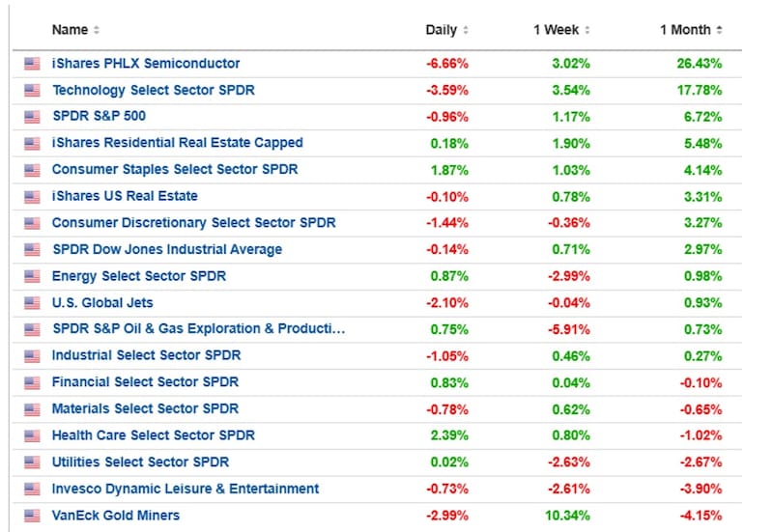This screenshot has height=532, width=773.
Task: Sort the table by the Name column arrows
Action: tap(97, 30)
